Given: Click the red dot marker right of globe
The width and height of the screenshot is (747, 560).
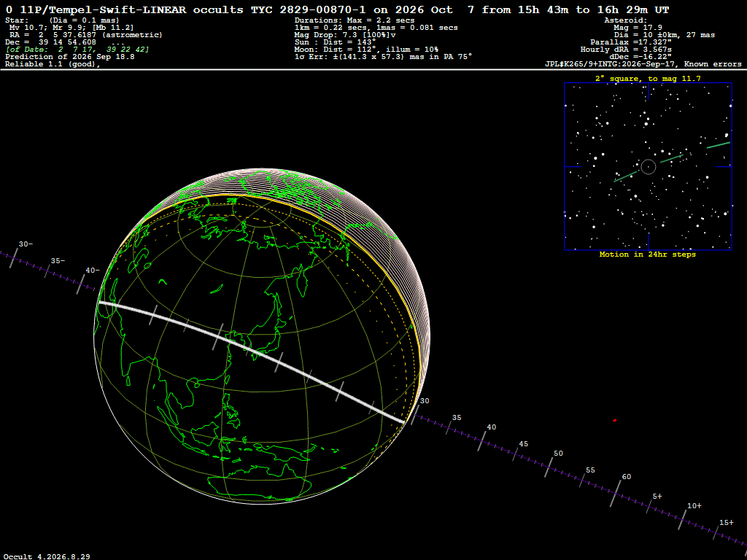Looking at the screenshot, I should [614, 421].
